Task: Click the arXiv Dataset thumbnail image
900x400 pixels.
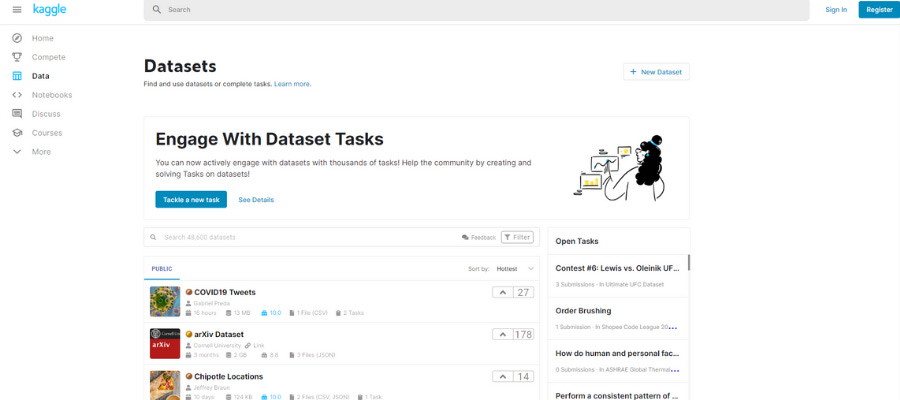Action: point(165,344)
